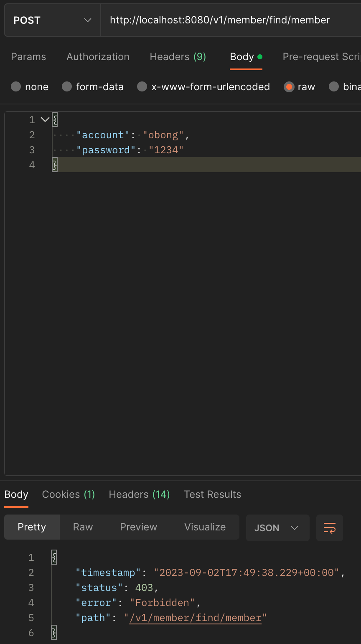Select the Pretty response view
Viewport: 361px width, 644px height.
32,527
